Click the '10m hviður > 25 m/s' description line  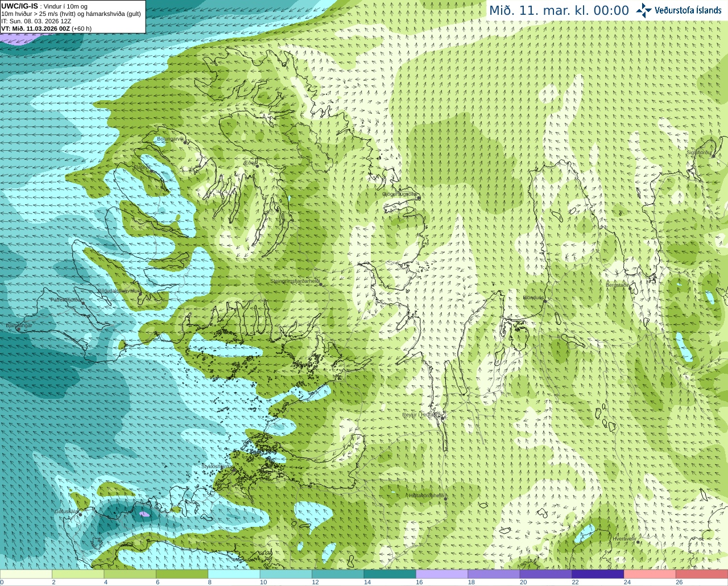click(x=71, y=14)
